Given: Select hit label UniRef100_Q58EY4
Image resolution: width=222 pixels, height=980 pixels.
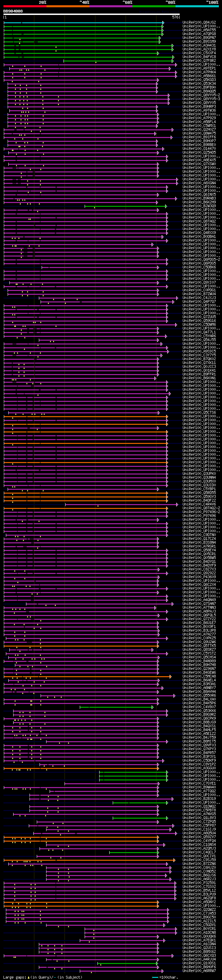Looking at the screenshot, I should pyautogui.click(x=199, y=550).
